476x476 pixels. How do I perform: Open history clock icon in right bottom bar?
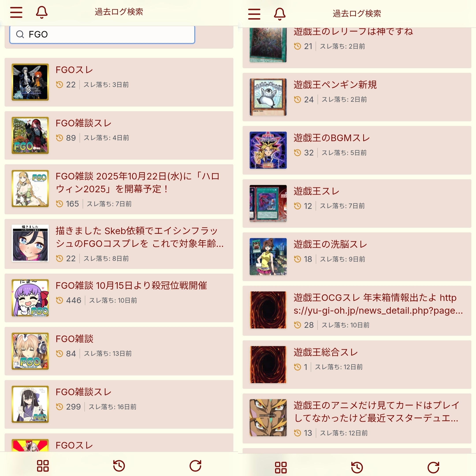(x=357, y=467)
